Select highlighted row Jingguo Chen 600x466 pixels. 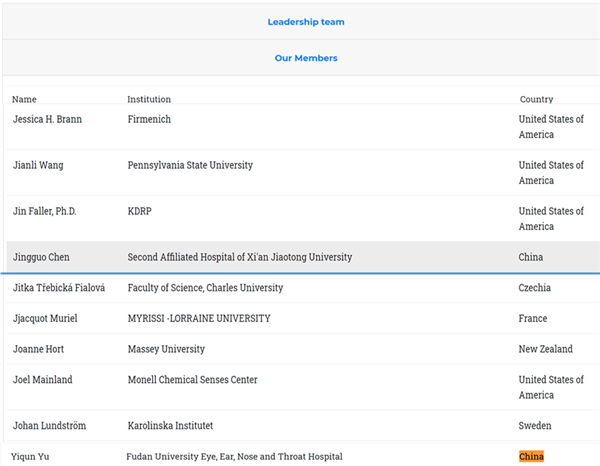[41, 257]
